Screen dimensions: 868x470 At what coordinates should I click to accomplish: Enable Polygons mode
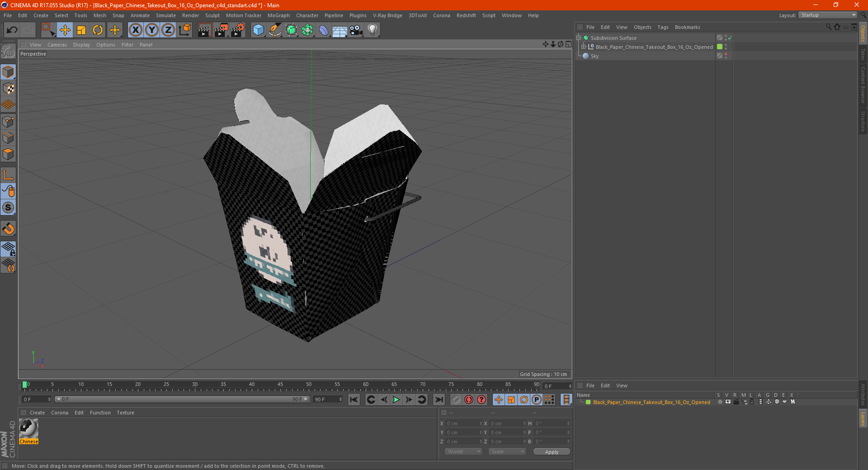[x=9, y=154]
